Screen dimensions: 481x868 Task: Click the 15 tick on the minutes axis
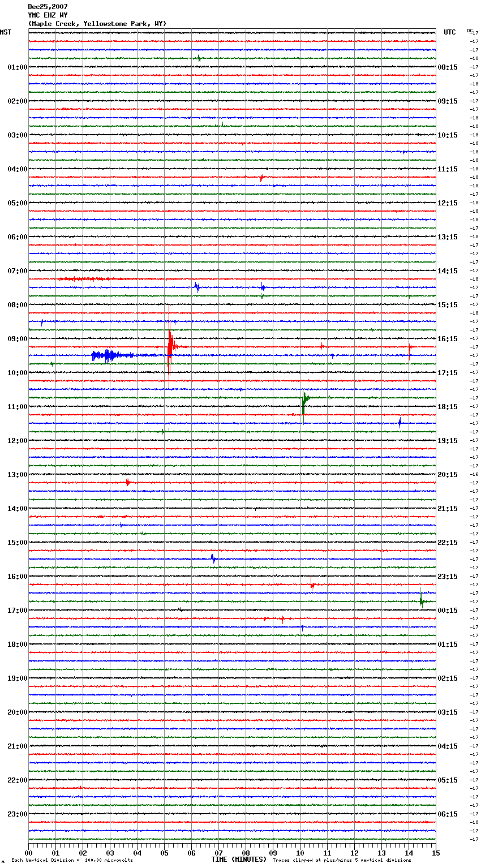pyautogui.click(x=436, y=853)
